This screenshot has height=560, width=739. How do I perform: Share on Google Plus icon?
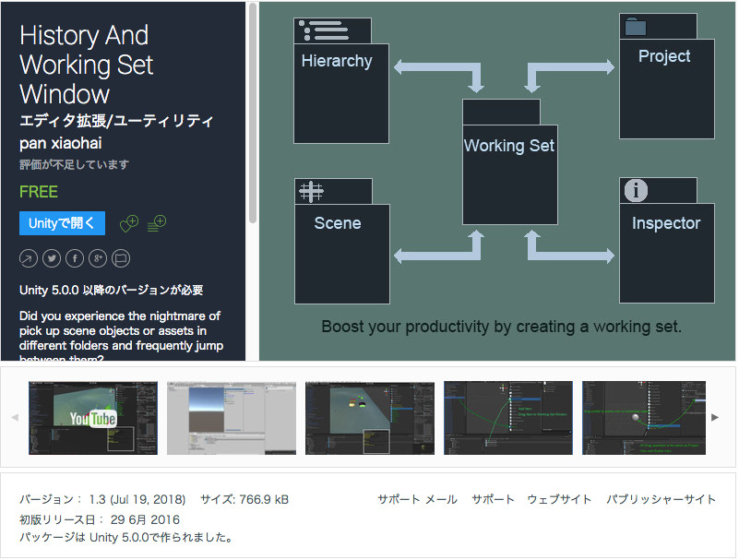click(98, 258)
